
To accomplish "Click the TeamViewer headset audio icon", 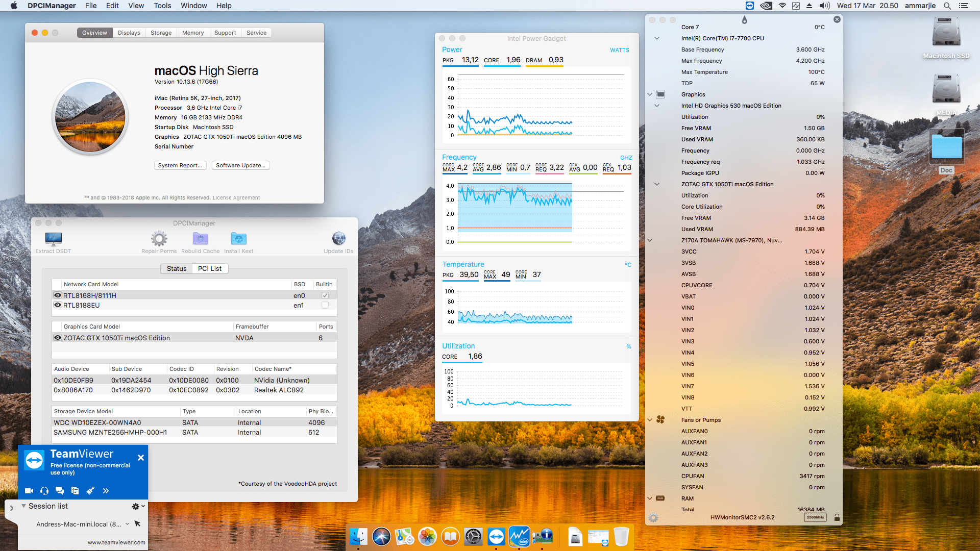I will [x=44, y=491].
